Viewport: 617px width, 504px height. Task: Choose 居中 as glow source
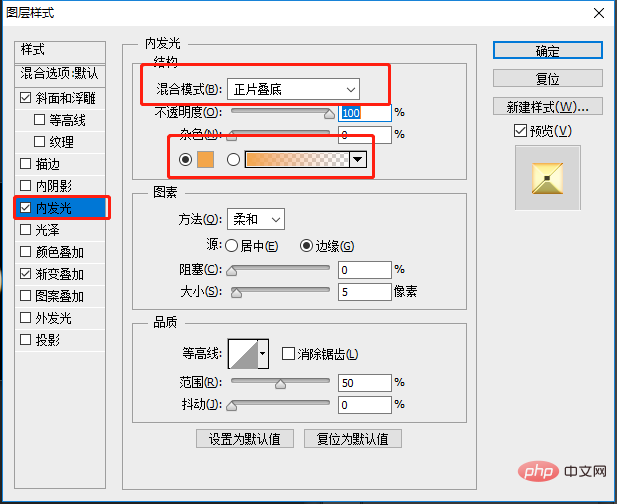point(231,246)
